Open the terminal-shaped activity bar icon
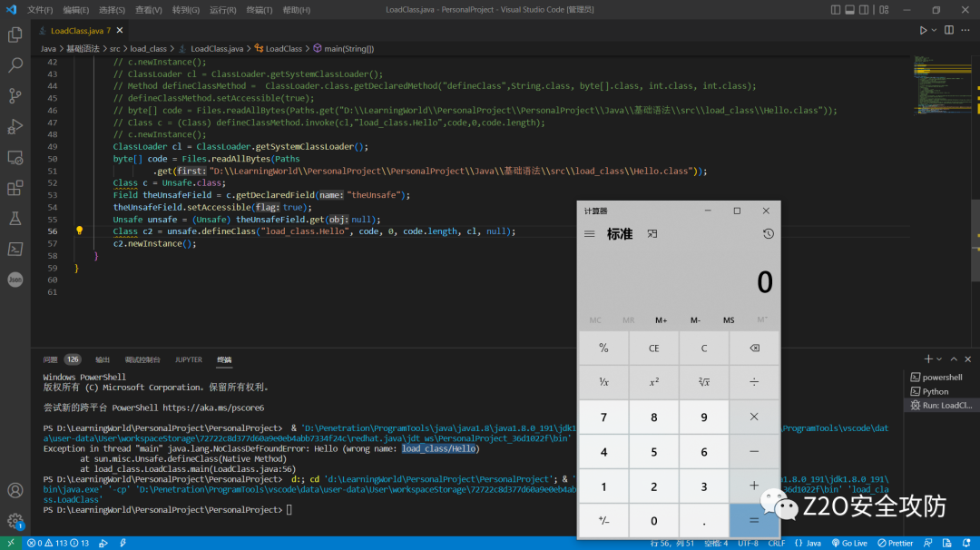The width and height of the screenshot is (980, 550). pos(15,249)
